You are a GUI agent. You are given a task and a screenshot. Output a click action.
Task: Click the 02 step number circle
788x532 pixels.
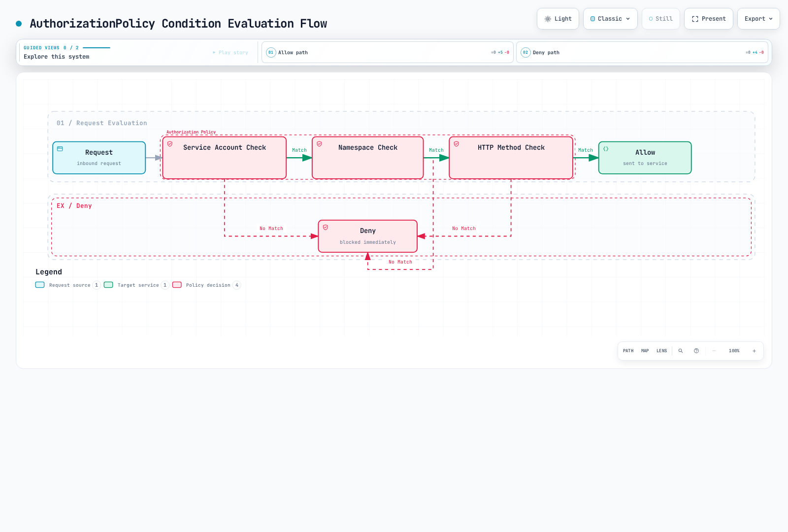pos(525,52)
